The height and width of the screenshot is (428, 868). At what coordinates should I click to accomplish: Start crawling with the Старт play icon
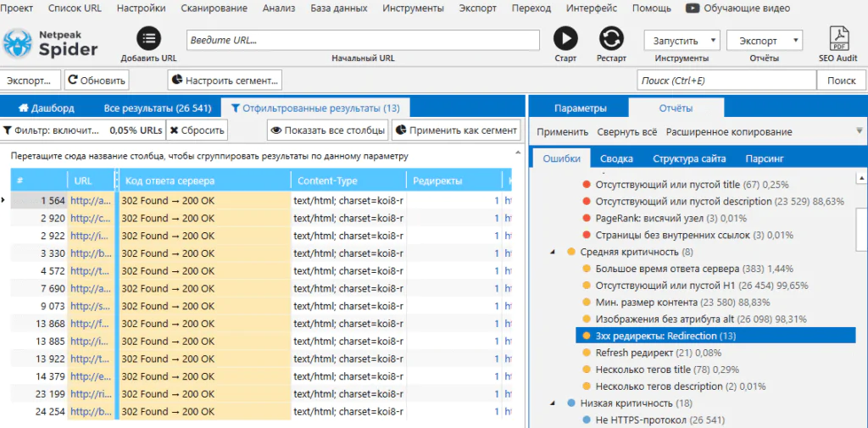(x=565, y=39)
